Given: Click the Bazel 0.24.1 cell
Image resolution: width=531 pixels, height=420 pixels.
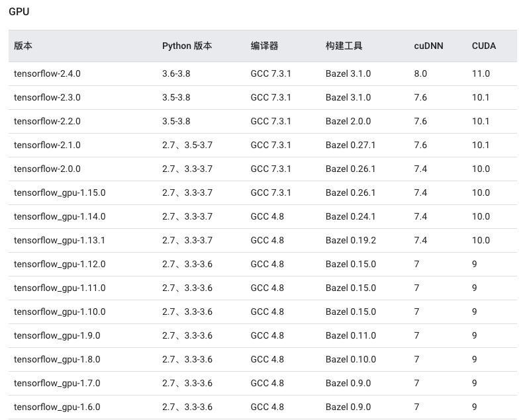Looking at the screenshot, I should click(350, 216).
